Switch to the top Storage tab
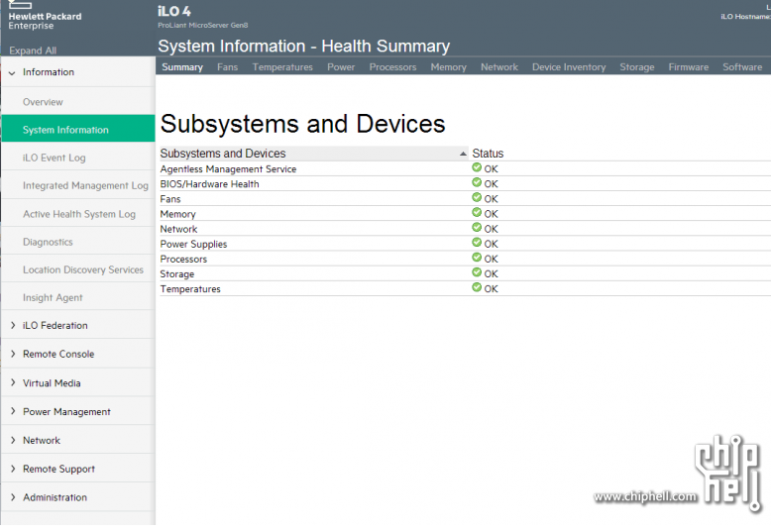 637,67
